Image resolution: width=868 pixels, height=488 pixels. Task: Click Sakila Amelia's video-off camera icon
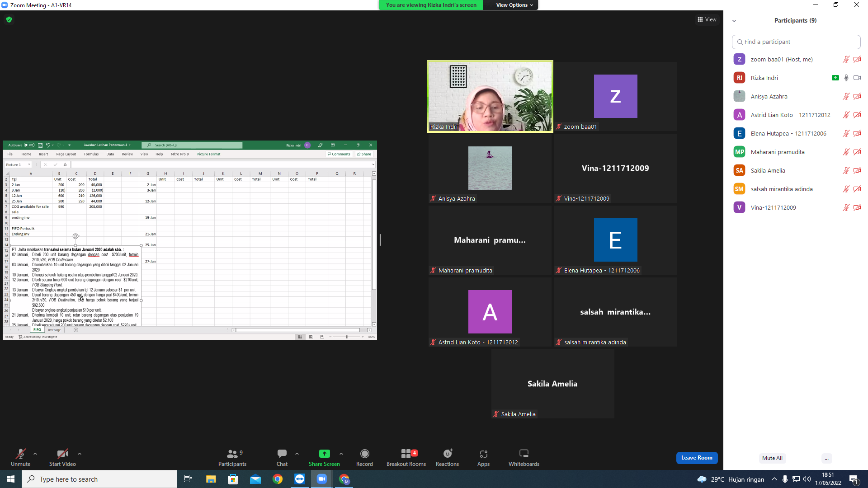(857, 170)
